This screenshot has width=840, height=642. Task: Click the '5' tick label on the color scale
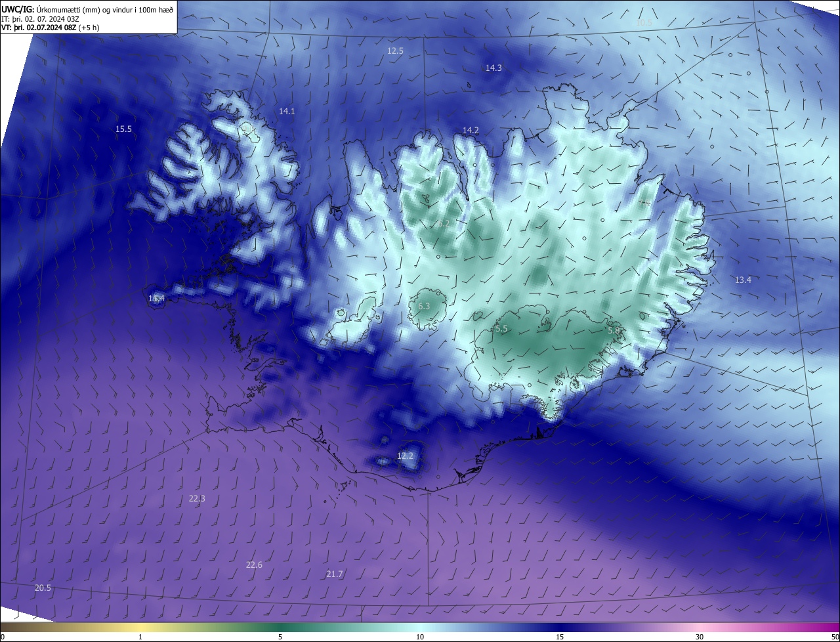coord(280,637)
